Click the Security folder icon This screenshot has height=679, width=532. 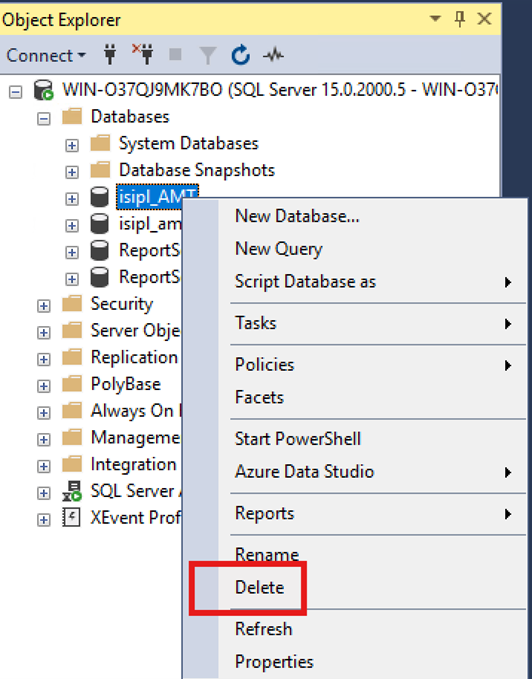[x=72, y=304]
